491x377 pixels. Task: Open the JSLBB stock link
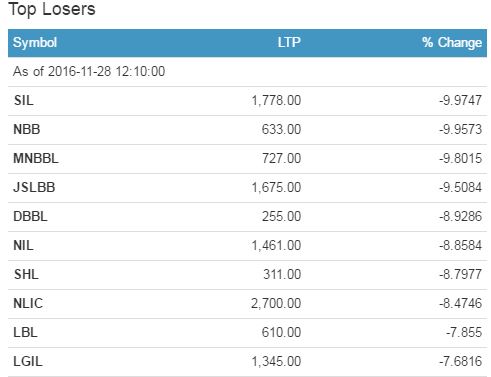tap(34, 187)
